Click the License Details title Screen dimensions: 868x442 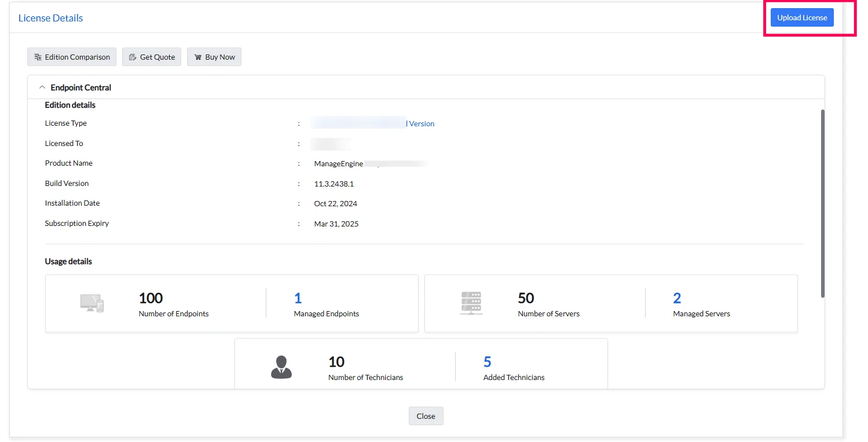click(x=50, y=18)
